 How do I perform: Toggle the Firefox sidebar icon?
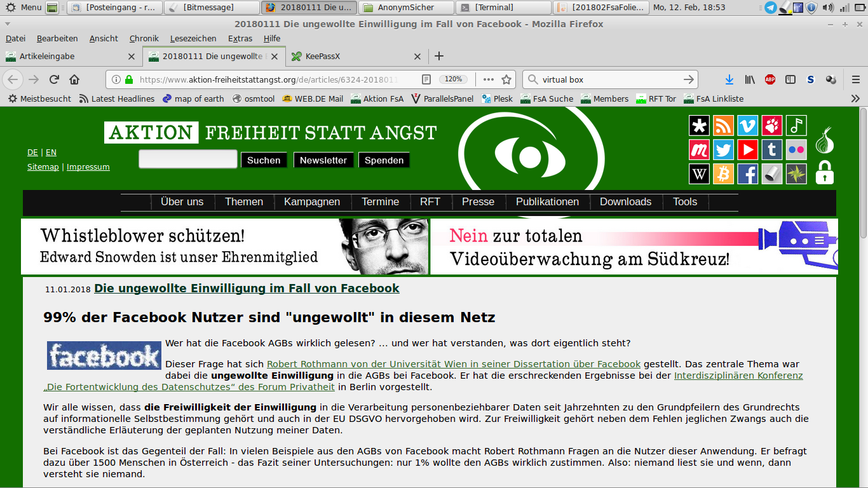[x=790, y=79]
